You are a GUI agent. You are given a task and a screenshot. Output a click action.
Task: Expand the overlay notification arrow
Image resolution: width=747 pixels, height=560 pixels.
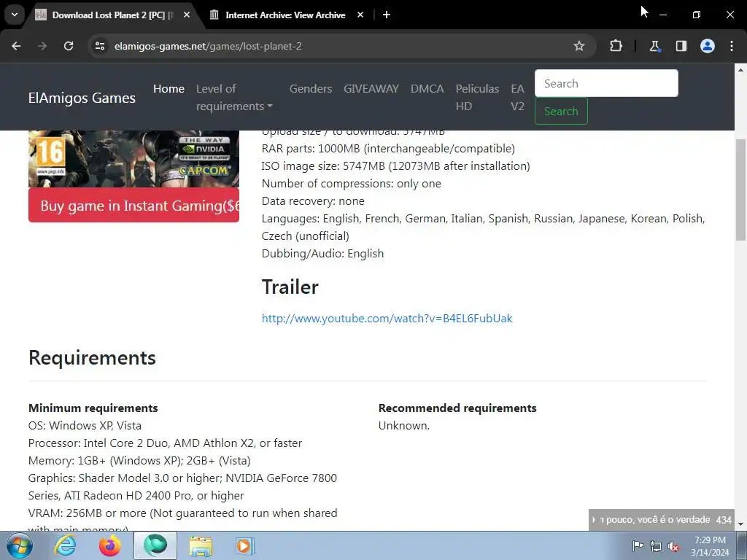594,519
